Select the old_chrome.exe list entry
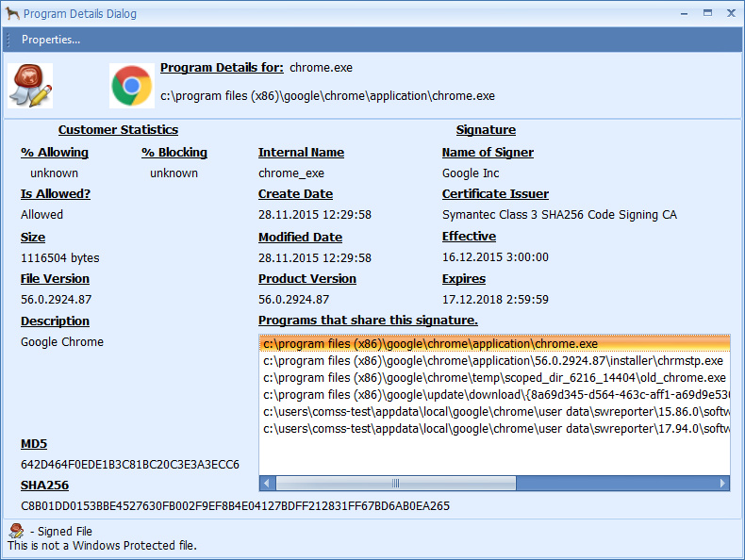Screen dimensions: 745x560 [494, 378]
